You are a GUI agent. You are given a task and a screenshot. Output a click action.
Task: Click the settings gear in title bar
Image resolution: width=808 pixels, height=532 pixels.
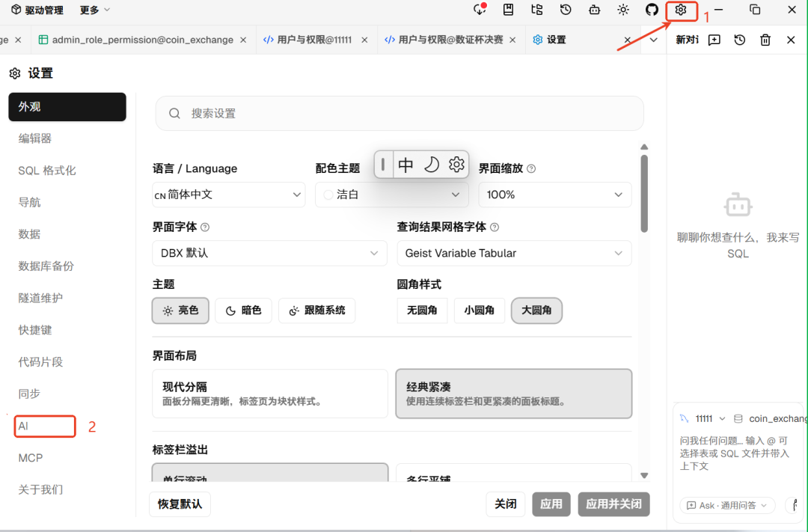[681, 10]
